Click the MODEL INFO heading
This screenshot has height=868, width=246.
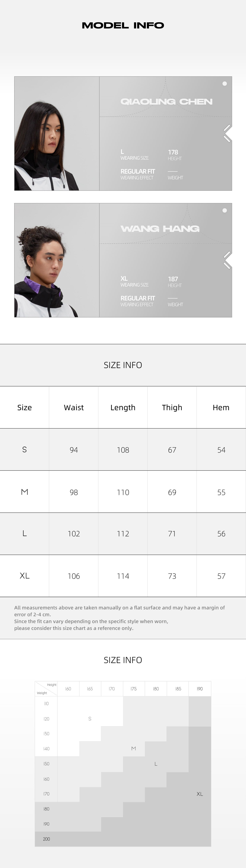(x=123, y=25)
